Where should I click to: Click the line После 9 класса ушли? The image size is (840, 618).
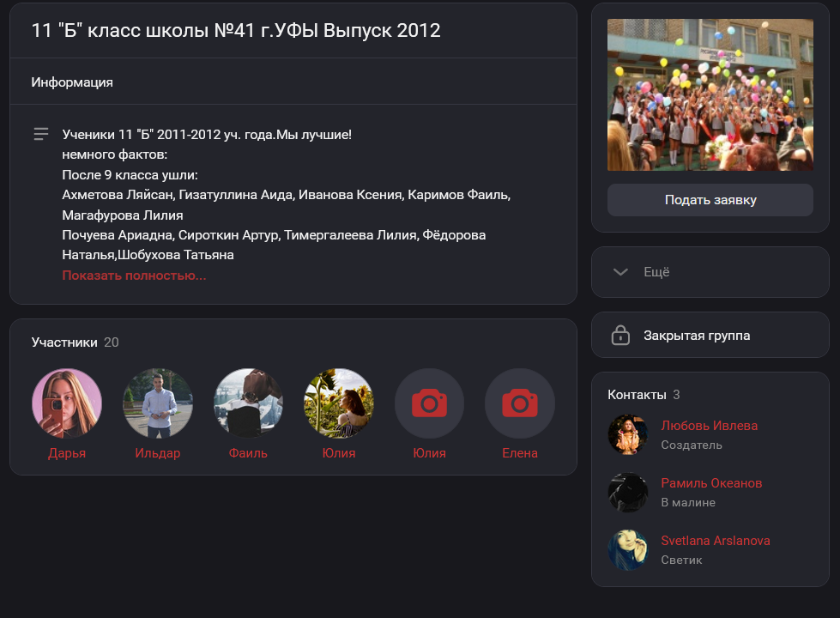(x=130, y=175)
